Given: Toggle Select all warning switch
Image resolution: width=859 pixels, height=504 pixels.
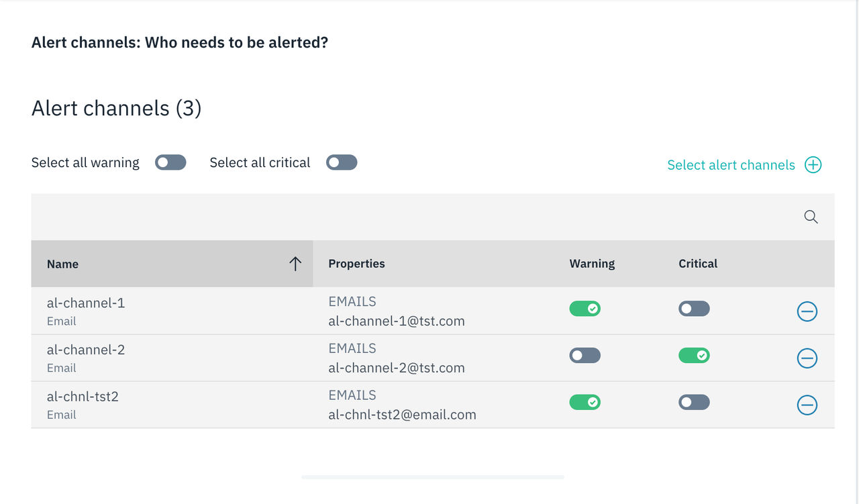Looking at the screenshot, I should (170, 162).
